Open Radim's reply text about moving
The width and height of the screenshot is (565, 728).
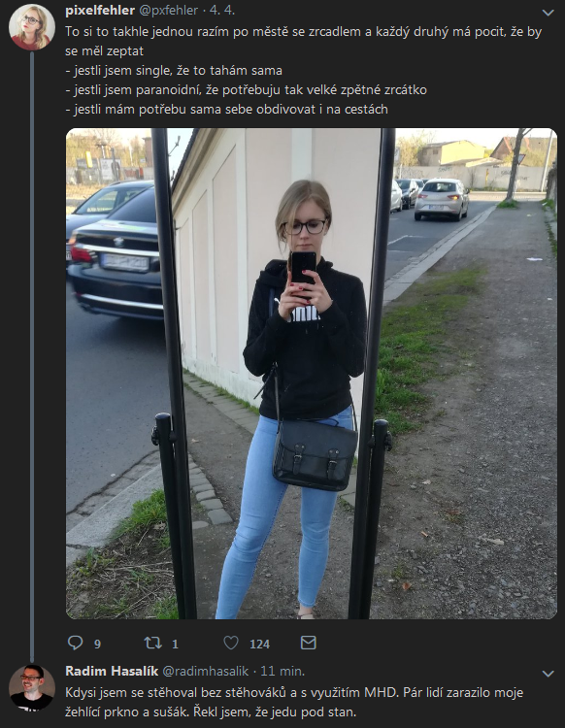point(294,702)
